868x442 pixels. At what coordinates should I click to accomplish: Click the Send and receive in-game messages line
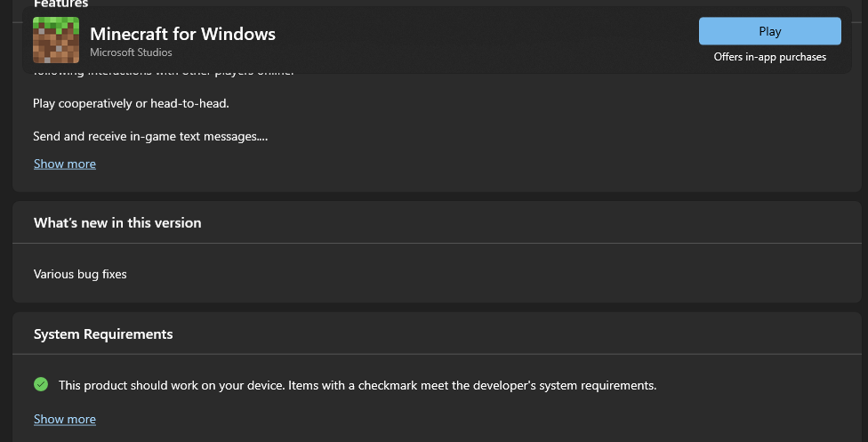(x=150, y=136)
